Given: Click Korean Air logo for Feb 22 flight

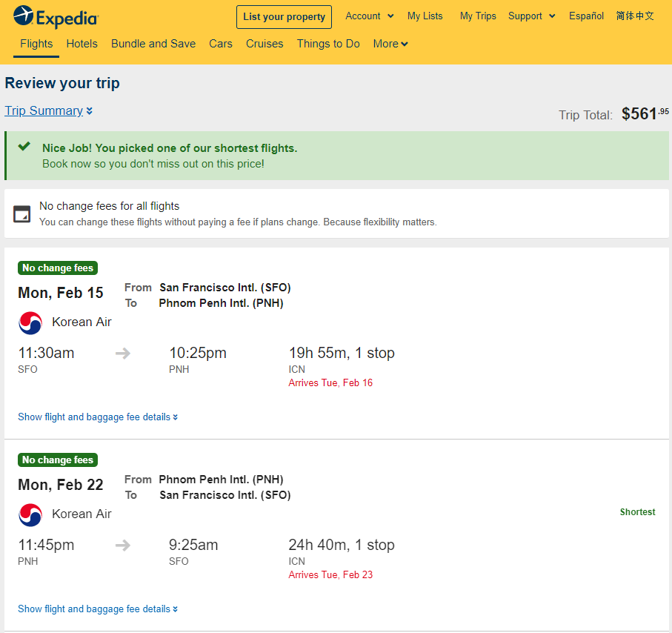Looking at the screenshot, I should click(30, 515).
